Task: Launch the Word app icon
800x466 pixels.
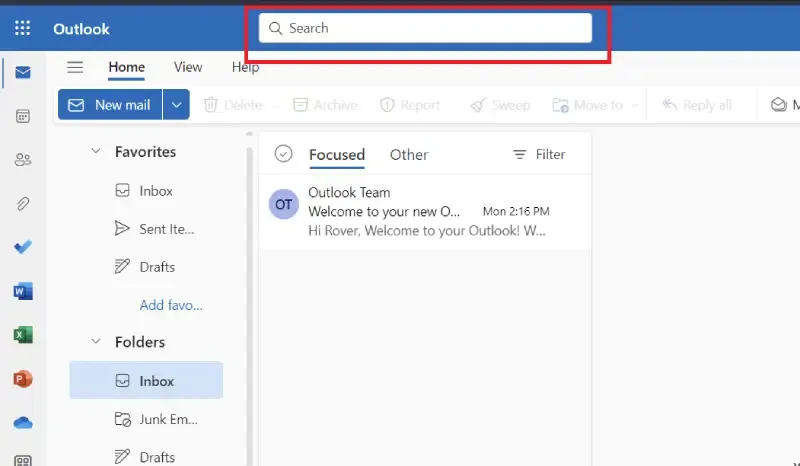Action: click(x=23, y=291)
